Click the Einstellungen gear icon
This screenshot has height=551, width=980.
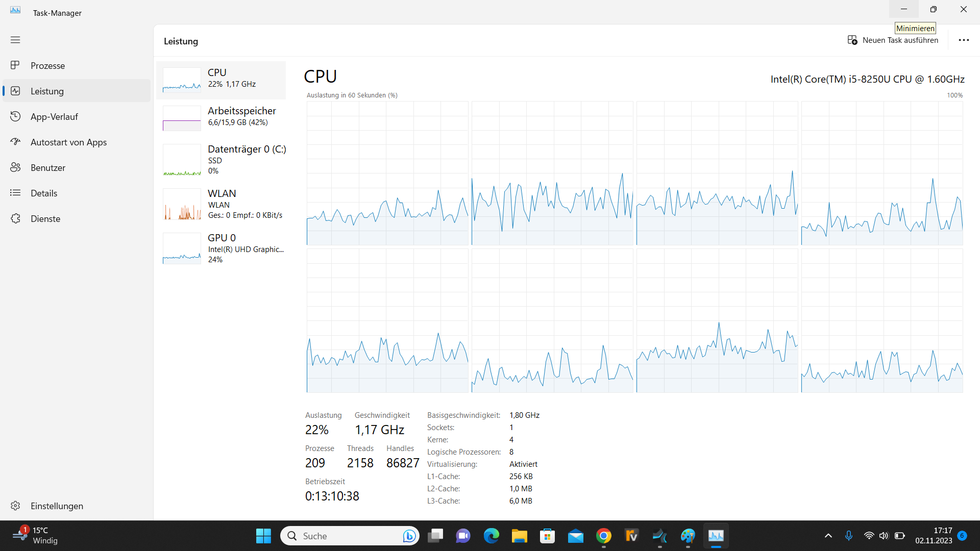(15, 506)
